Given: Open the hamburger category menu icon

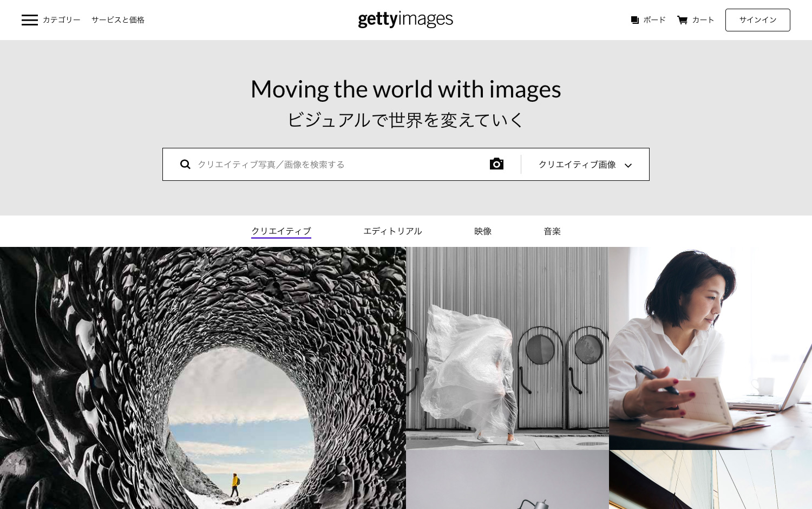Looking at the screenshot, I should (30, 20).
